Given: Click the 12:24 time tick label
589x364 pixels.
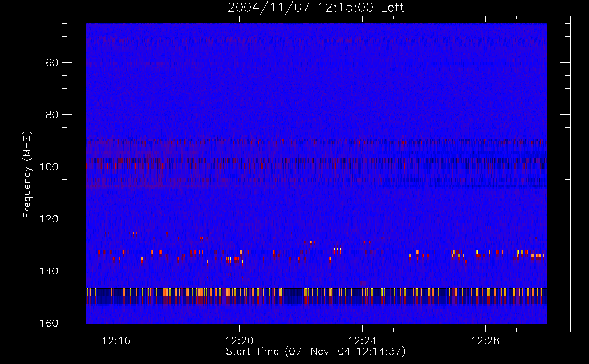Looking at the screenshot, I should coord(362,341).
